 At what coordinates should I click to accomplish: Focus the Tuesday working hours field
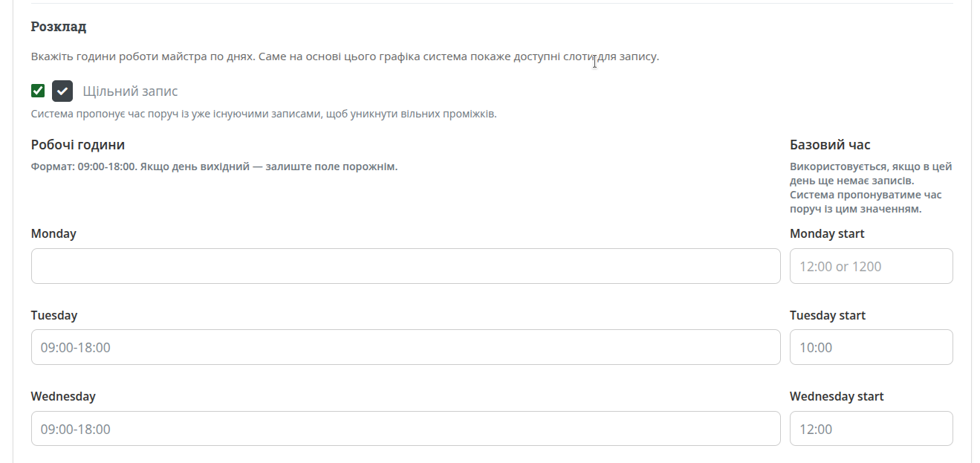pos(406,347)
